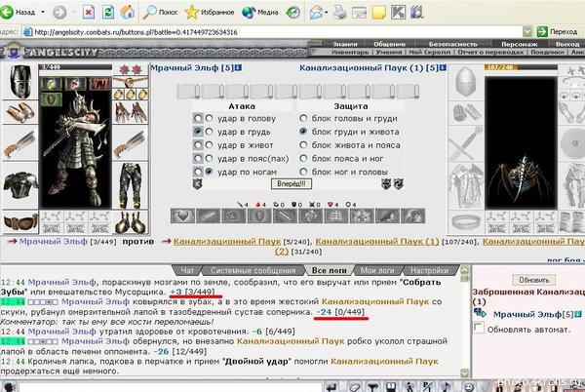
Task: Open the Медиа media panel
Action: (x=260, y=13)
